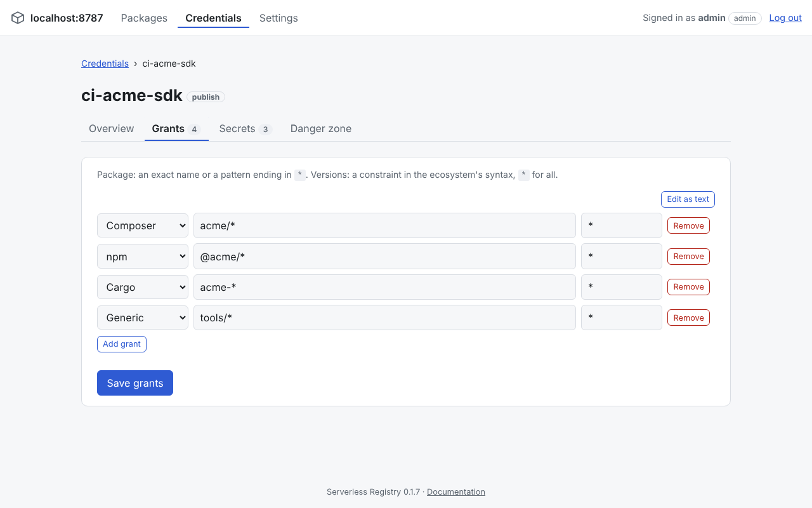Click the localhost:8787 site title

[67, 18]
